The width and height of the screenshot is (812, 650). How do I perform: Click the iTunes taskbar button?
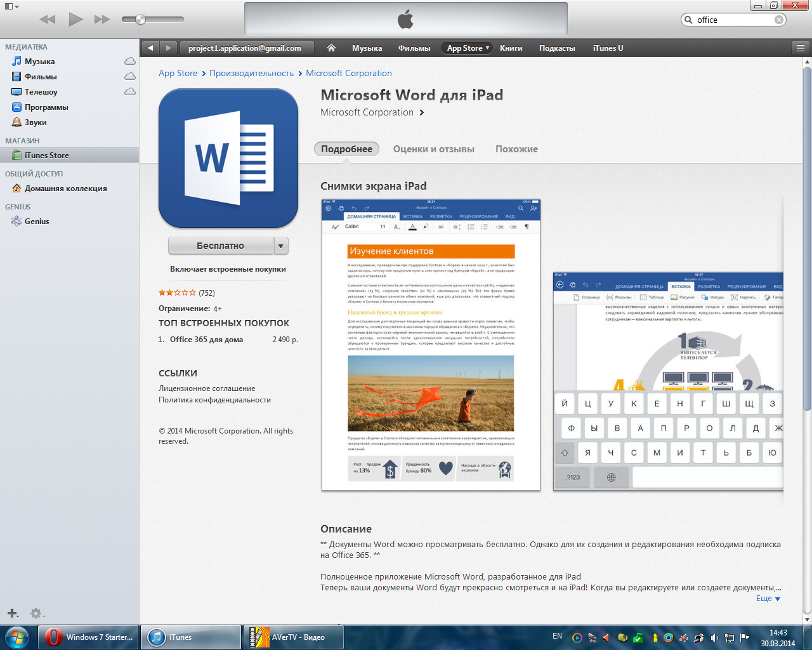point(191,637)
